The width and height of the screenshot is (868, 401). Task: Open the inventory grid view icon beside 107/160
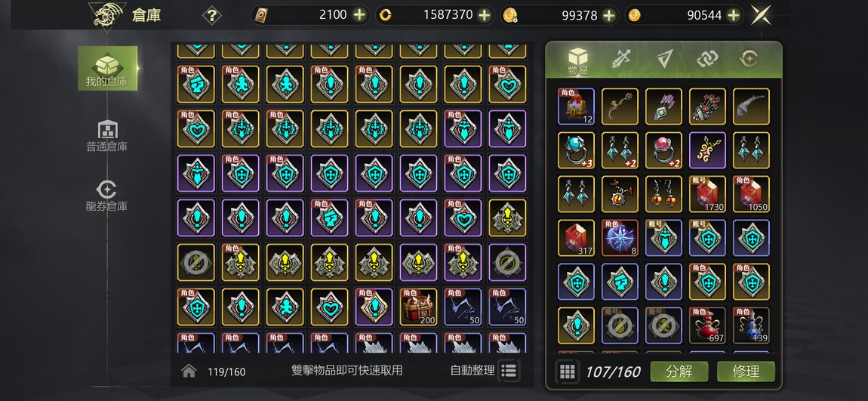[x=567, y=372]
